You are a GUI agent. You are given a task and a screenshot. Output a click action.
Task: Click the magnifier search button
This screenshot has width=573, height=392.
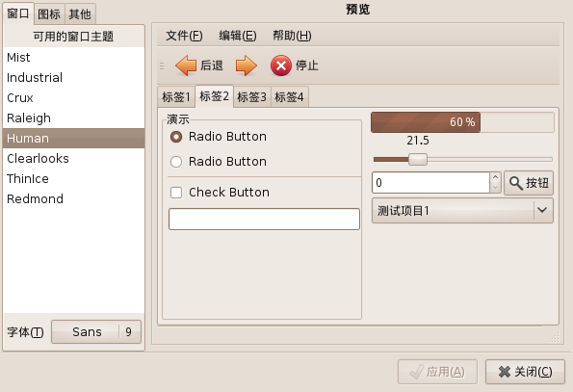529,183
